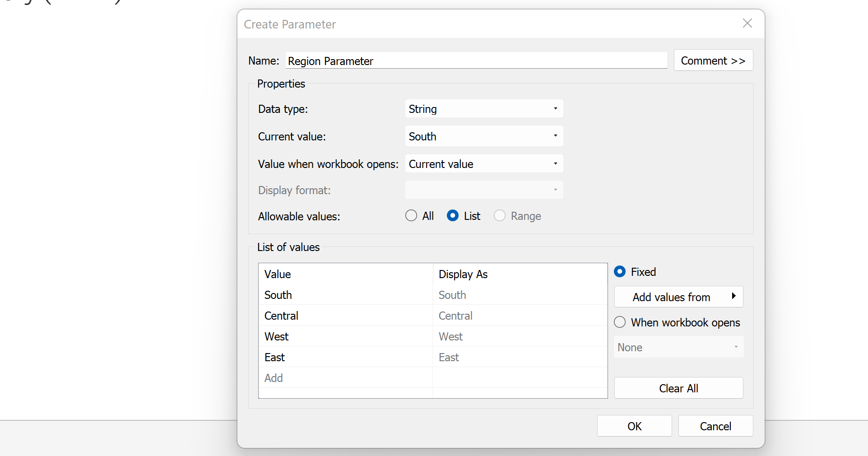Select the Central value row

(x=281, y=316)
